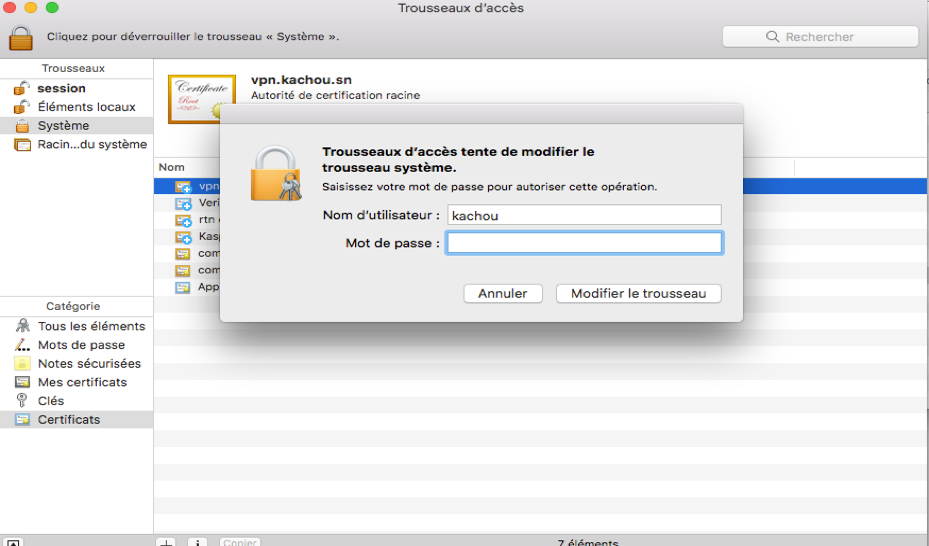This screenshot has width=929, height=546.
Task: Click the Mot de passe field
Action: point(584,243)
